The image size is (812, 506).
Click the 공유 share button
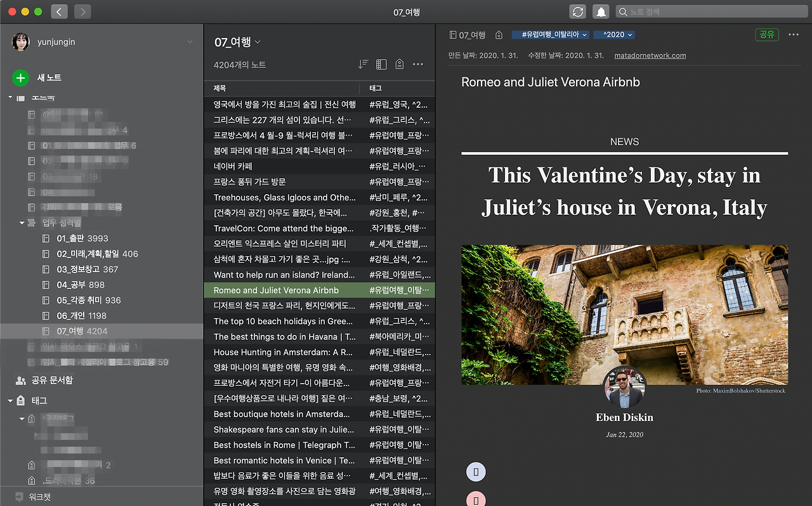click(x=767, y=35)
